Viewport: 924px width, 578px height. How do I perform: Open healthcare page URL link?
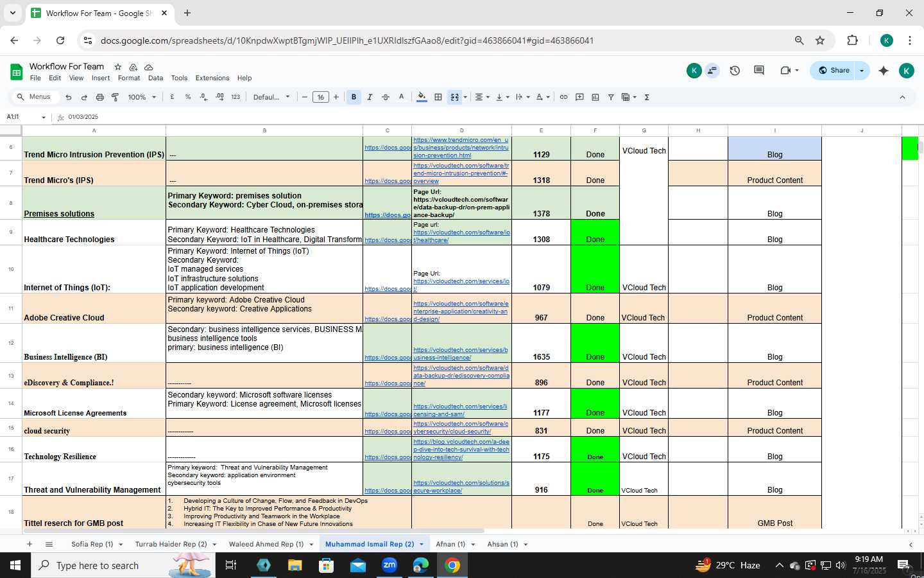point(462,236)
